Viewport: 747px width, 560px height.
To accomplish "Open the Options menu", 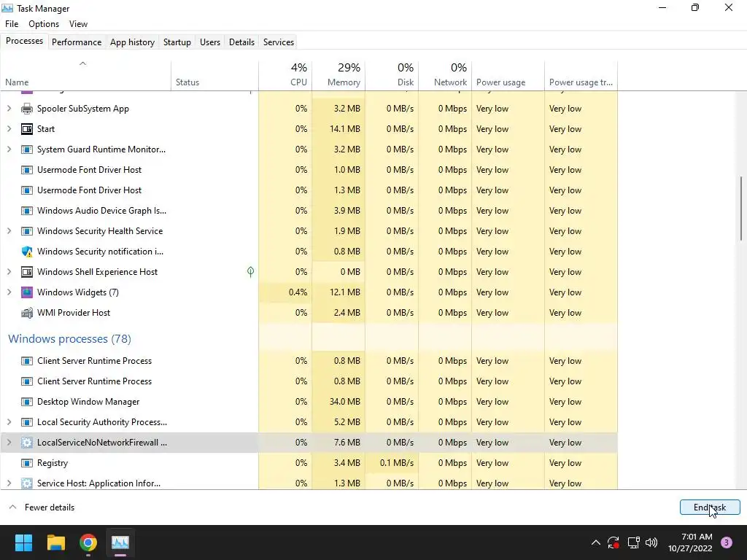I will 44,24.
